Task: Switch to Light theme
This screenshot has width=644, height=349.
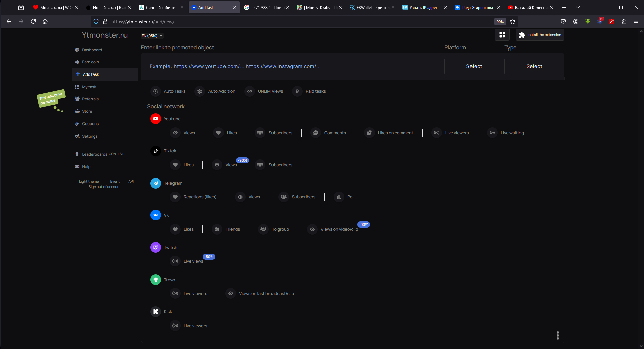Action: point(89,181)
